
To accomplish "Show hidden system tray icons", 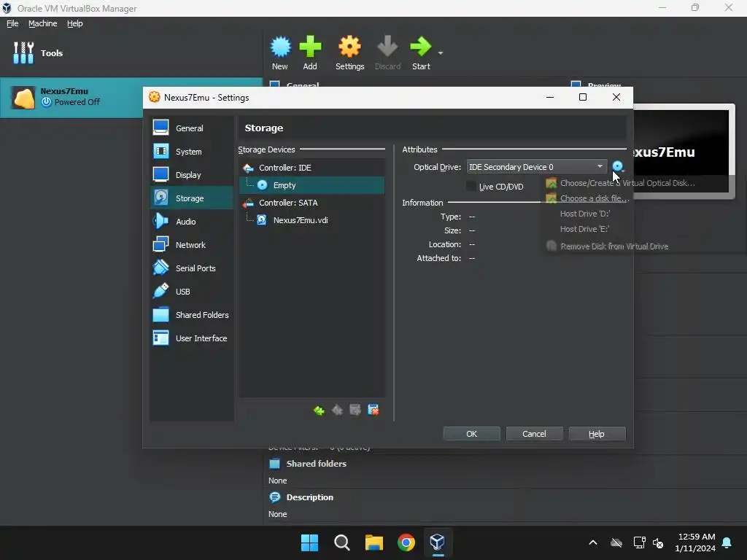I will 593,542.
